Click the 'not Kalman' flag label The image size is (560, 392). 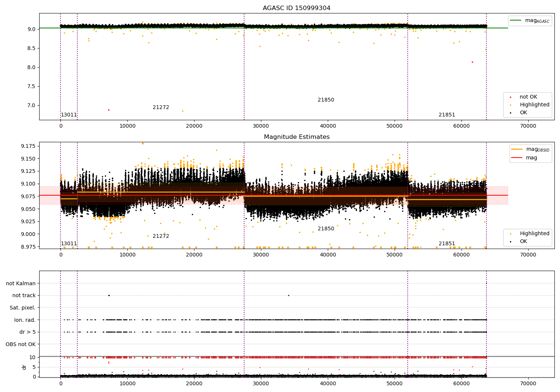pos(21,284)
